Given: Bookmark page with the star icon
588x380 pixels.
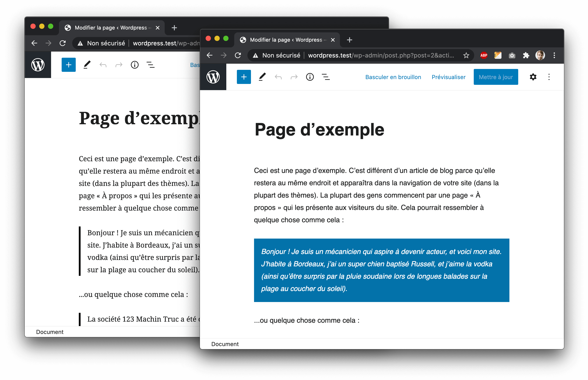Looking at the screenshot, I should click(466, 55).
